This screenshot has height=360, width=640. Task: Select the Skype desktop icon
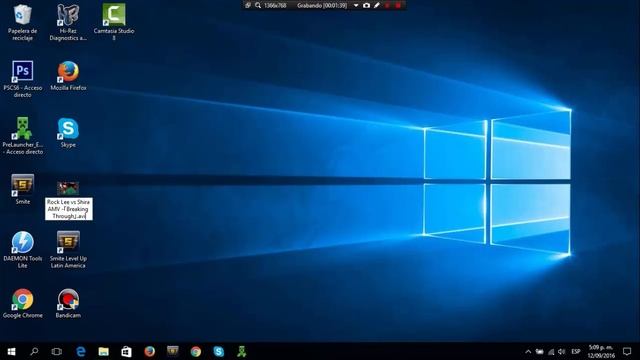coord(68,133)
